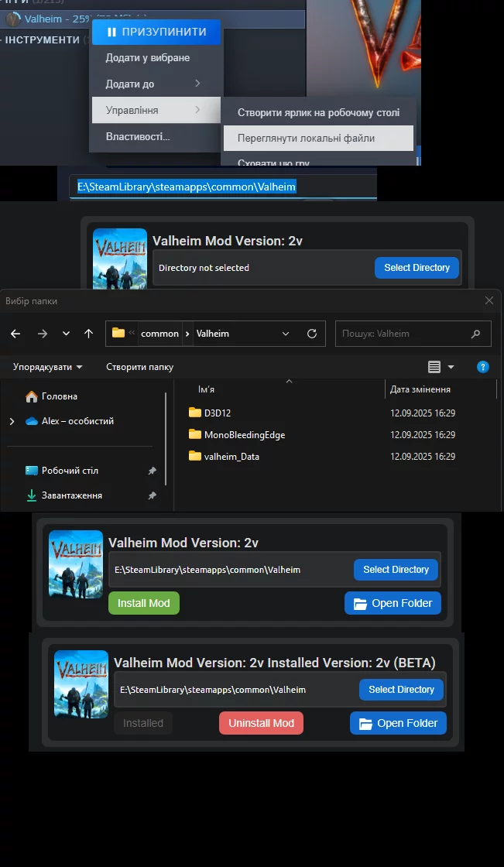Image resolution: width=504 pixels, height=867 pixels.
Task: Select the valheim_Data folder
Action: (x=231, y=456)
